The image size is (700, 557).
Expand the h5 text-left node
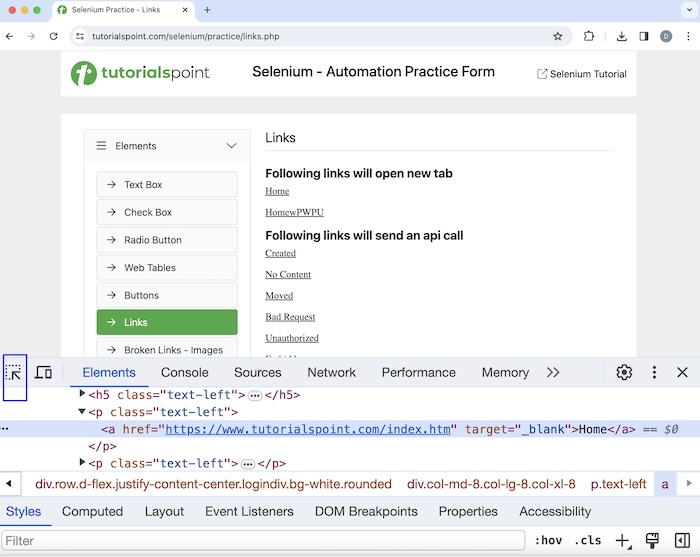(83, 395)
